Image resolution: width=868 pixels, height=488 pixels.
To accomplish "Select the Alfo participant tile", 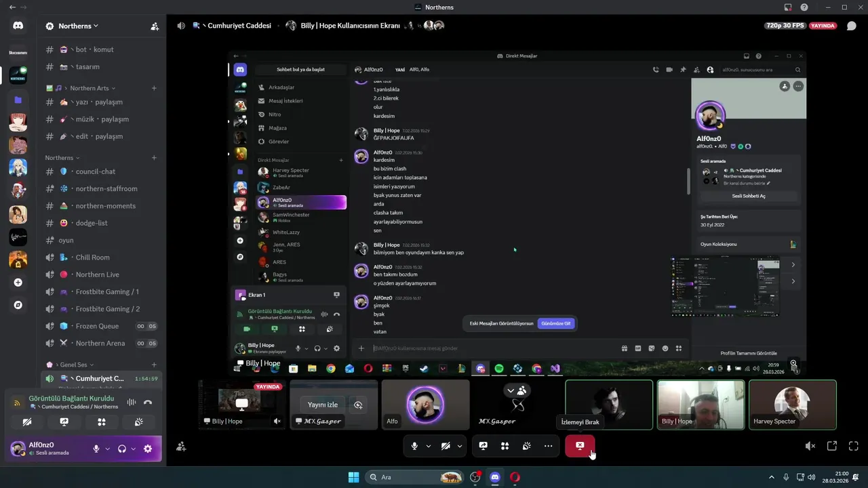I will [425, 405].
